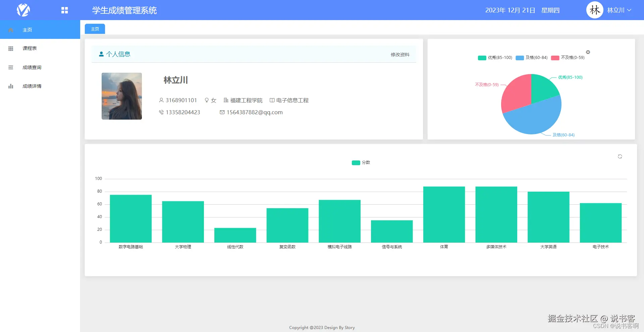Image resolution: width=644 pixels, height=332 pixels.
Task: Click the 大学英语 bar
Action: click(x=548, y=217)
